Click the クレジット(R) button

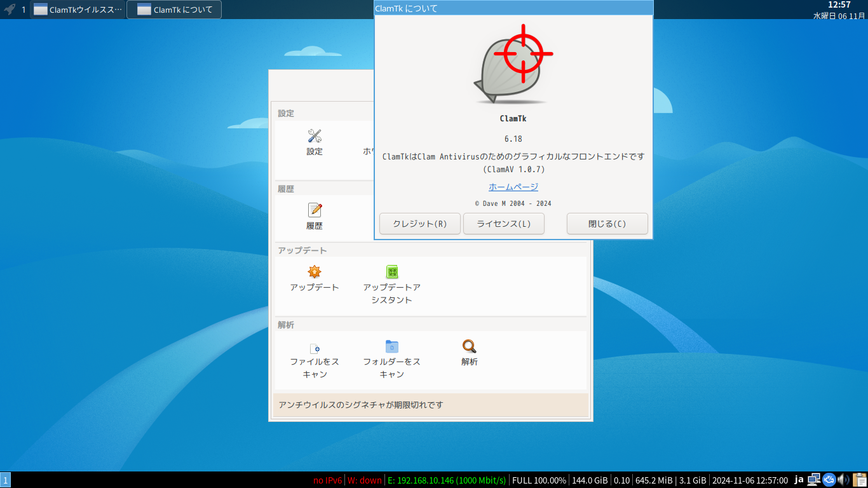pos(420,224)
